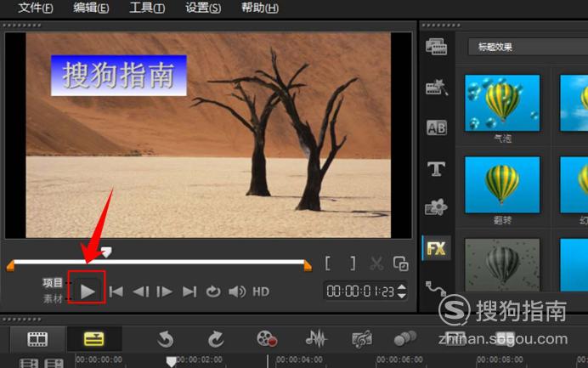Viewport: 588px width, 368px height.
Task: Open the Path library icon
Action: tap(436, 288)
